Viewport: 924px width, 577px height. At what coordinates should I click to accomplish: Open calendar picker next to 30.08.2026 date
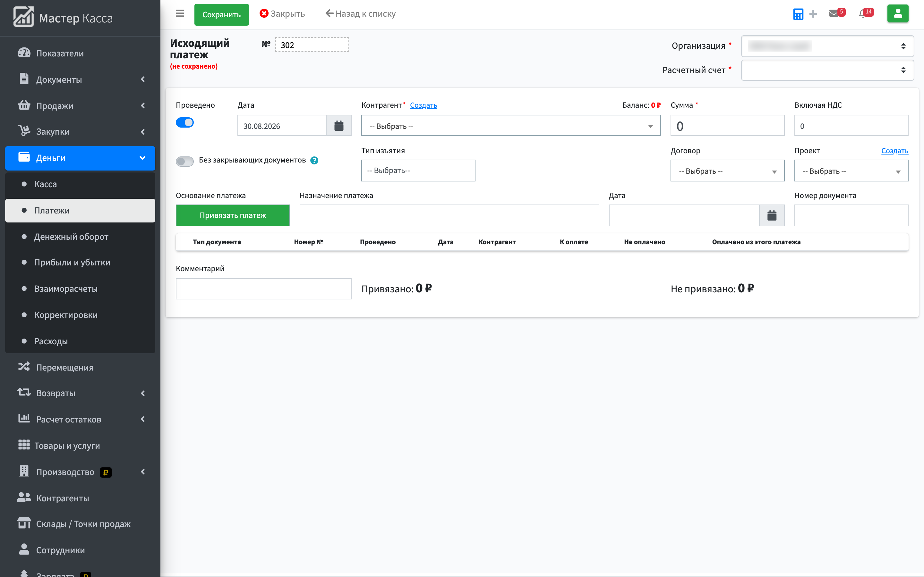click(x=339, y=126)
